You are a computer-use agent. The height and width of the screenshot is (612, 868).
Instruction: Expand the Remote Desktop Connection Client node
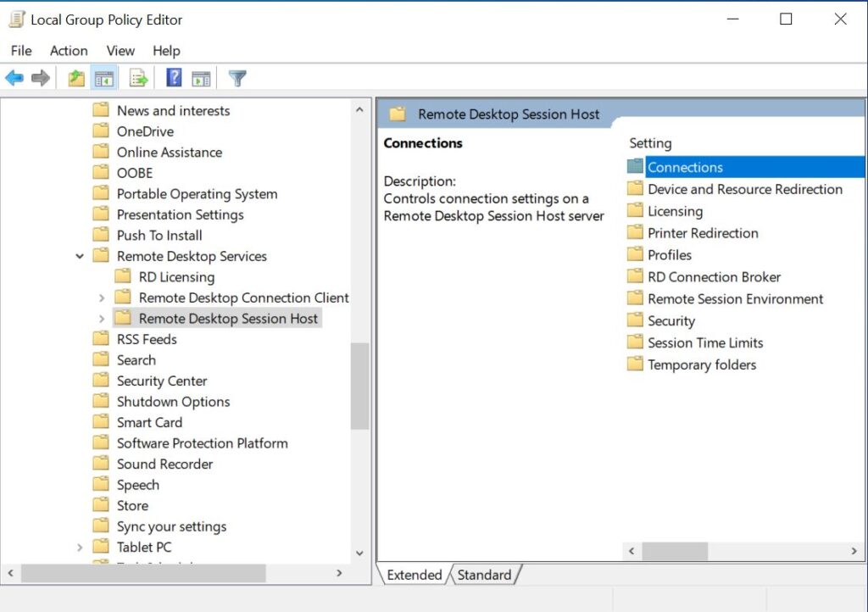pyautogui.click(x=102, y=298)
